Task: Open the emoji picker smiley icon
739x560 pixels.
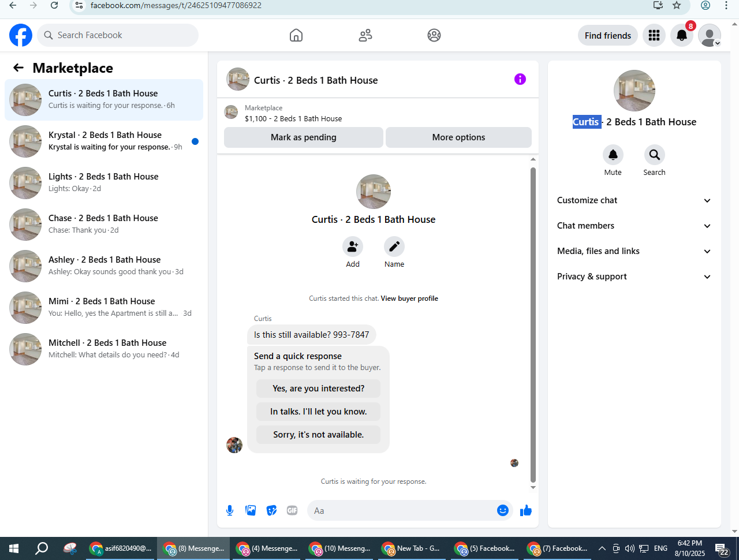Action: click(x=503, y=510)
